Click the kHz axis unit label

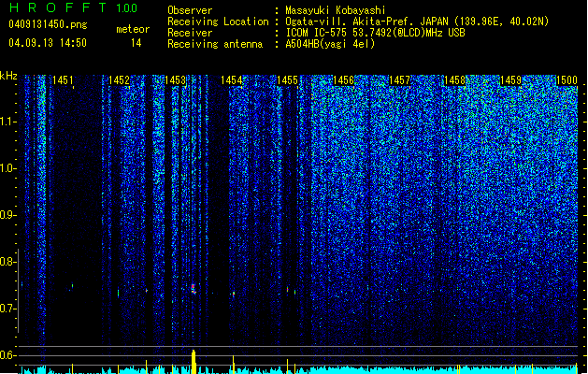point(8,76)
